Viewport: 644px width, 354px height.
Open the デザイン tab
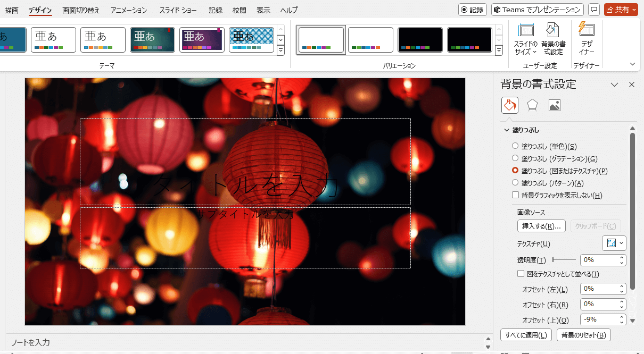click(x=40, y=10)
